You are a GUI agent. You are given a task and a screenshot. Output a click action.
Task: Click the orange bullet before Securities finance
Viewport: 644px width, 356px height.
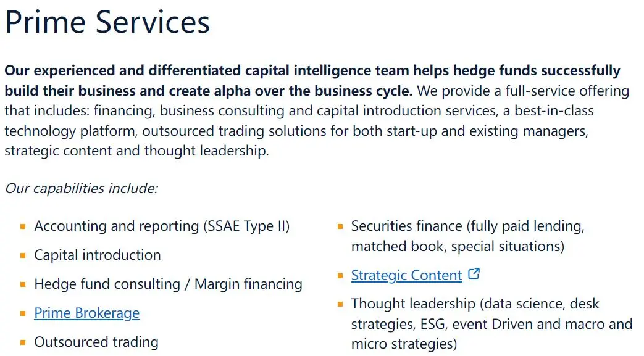click(x=340, y=226)
